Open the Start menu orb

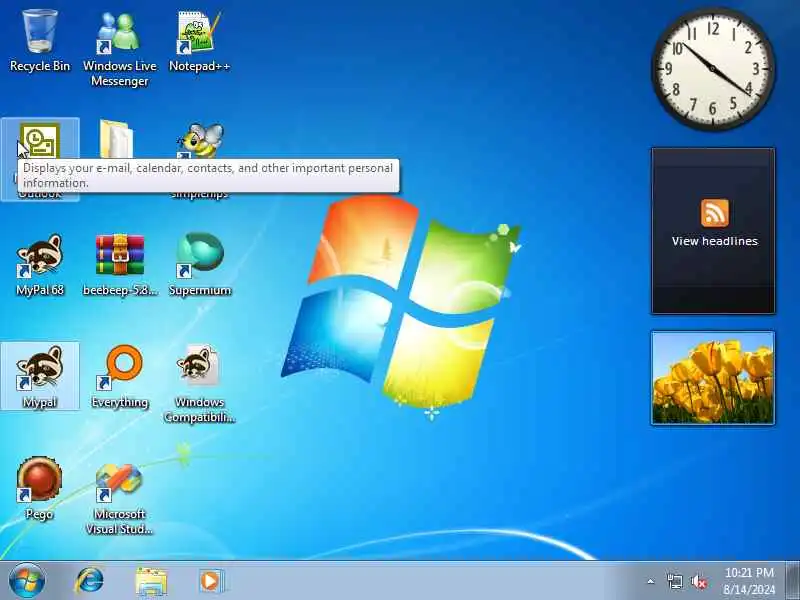click(x=27, y=581)
